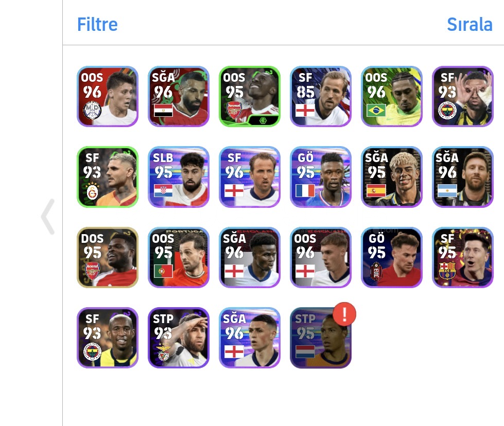Screen dimensions: 504x426
Task: Select the OOS 96 red card in the first row
Action: click(x=108, y=96)
